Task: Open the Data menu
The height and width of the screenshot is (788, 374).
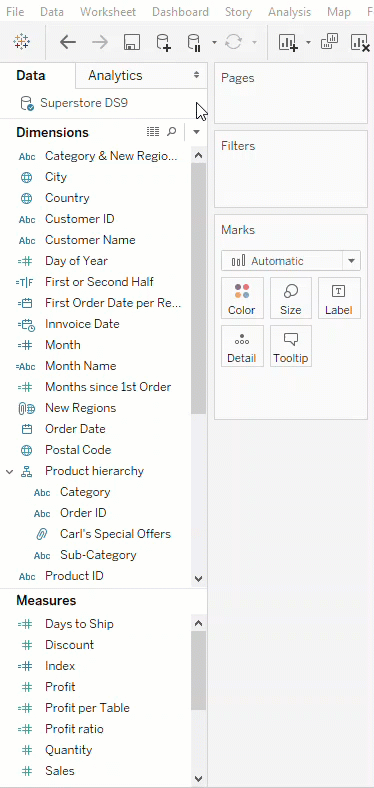Action: 52,12
